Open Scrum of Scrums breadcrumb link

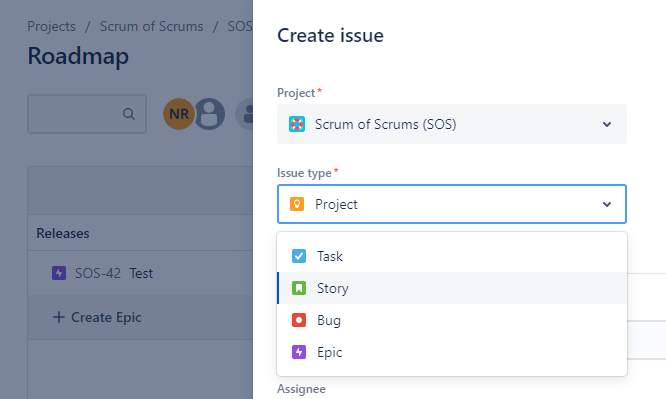(152, 26)
